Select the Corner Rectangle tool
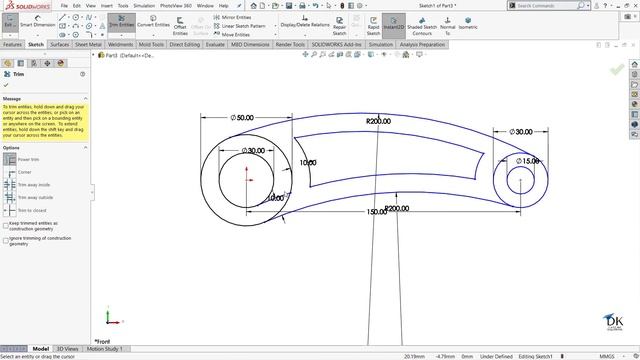 pyautogui.click(x=62, y=26)
